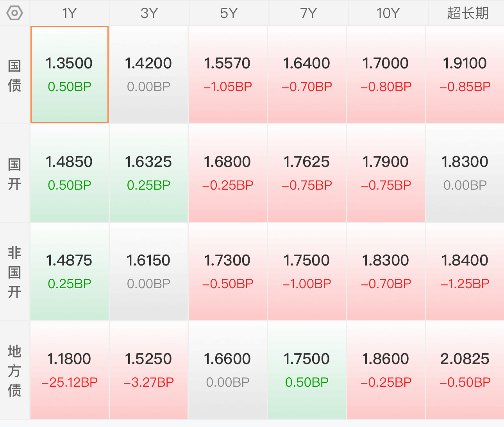Select the 1Y column header

tap(70, 13)
